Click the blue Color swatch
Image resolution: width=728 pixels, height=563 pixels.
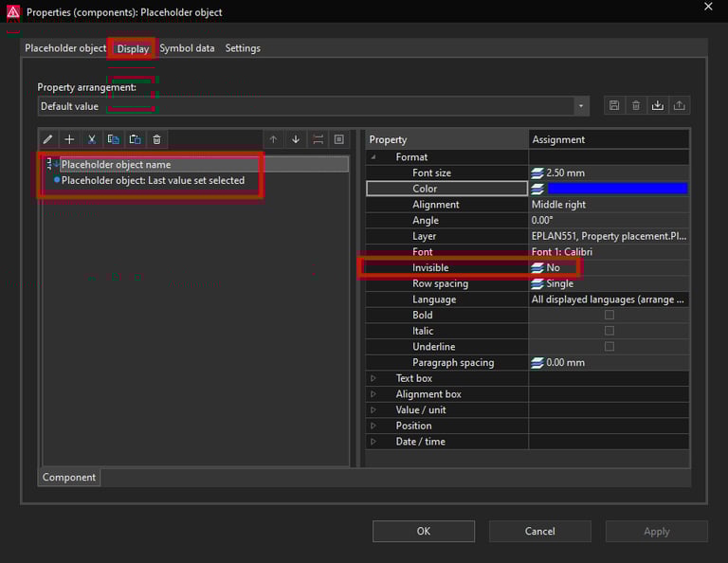click(x=617, y=189)
